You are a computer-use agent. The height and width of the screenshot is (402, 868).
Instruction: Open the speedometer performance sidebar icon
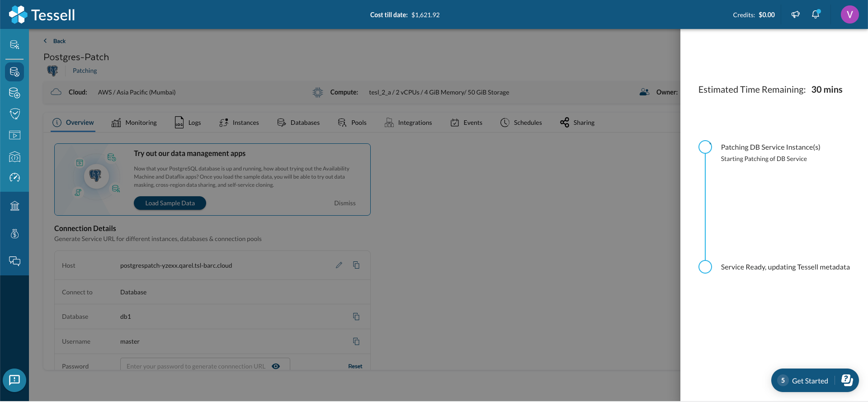click(x=14, y=177)
